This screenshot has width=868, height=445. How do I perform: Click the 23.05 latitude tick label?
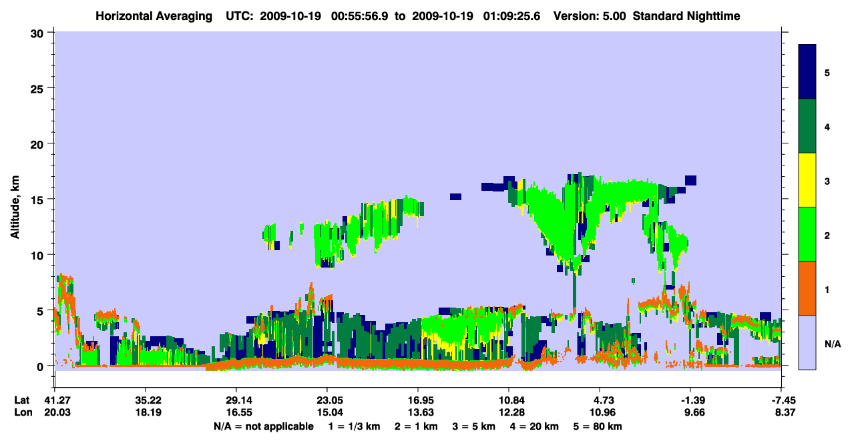click(x=327, y=400)
